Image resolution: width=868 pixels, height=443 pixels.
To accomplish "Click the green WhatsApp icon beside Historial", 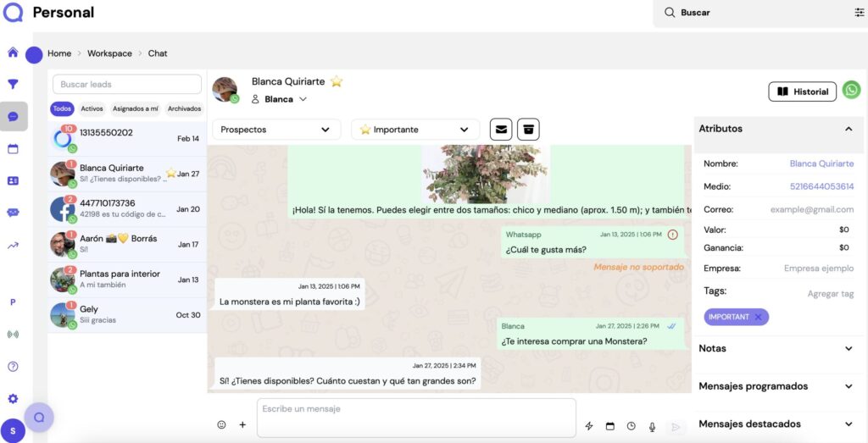I will [x=851, y=90].
